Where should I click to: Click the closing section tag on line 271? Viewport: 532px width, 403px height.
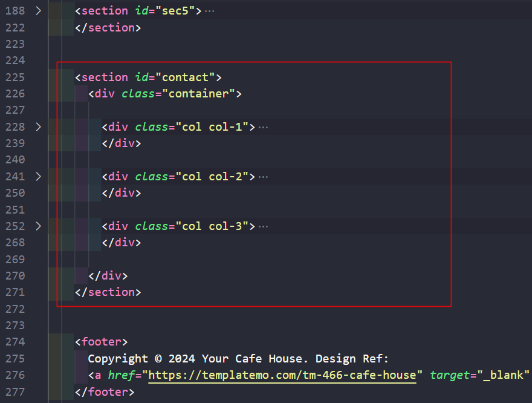click(x=108, y=292)
